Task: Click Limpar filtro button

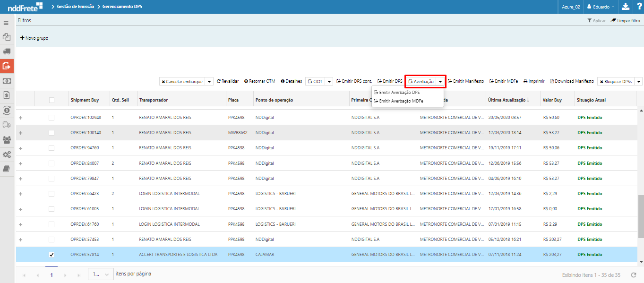Action: coord(626,21)
